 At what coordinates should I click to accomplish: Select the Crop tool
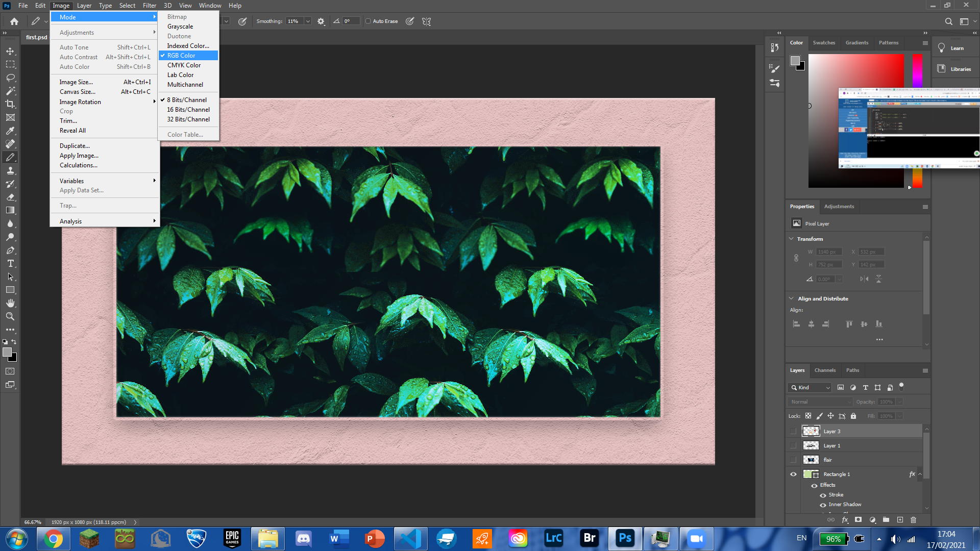(10, 104)
